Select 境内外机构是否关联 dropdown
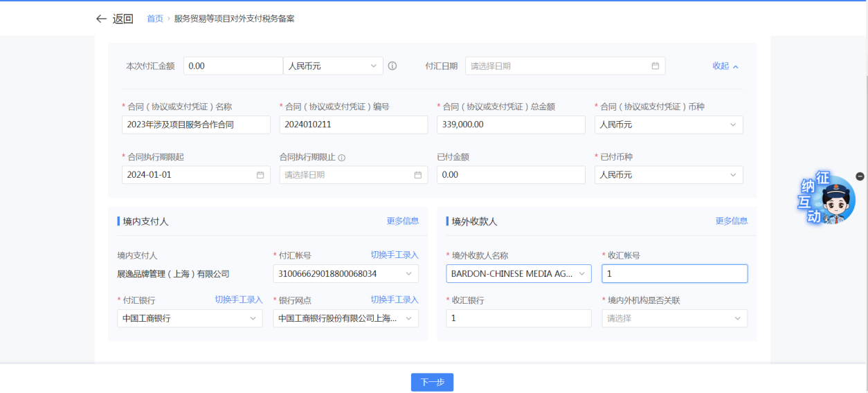Viewport: 868px width, 393px height. pyautogui.click(x=674, y=318)
